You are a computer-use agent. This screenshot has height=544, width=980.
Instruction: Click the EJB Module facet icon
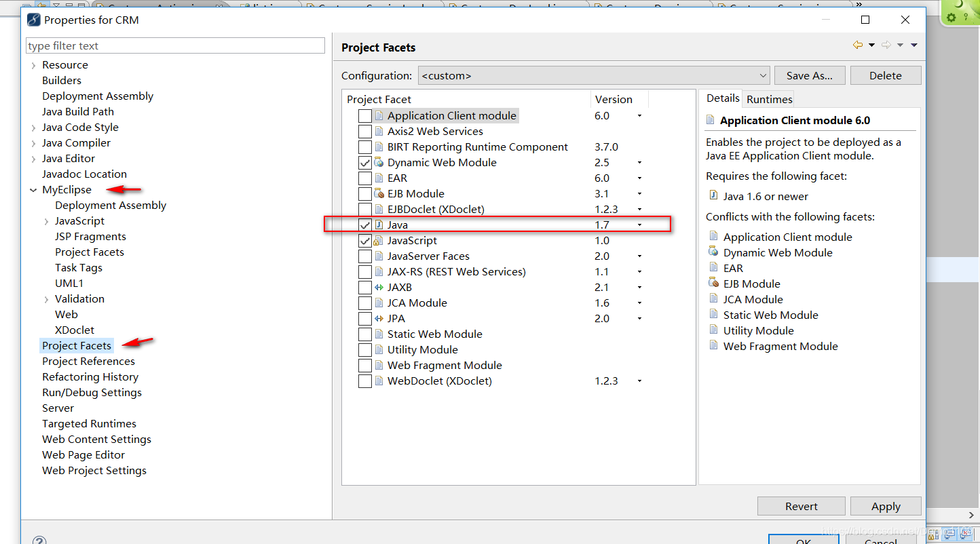(x=379, y=194)
